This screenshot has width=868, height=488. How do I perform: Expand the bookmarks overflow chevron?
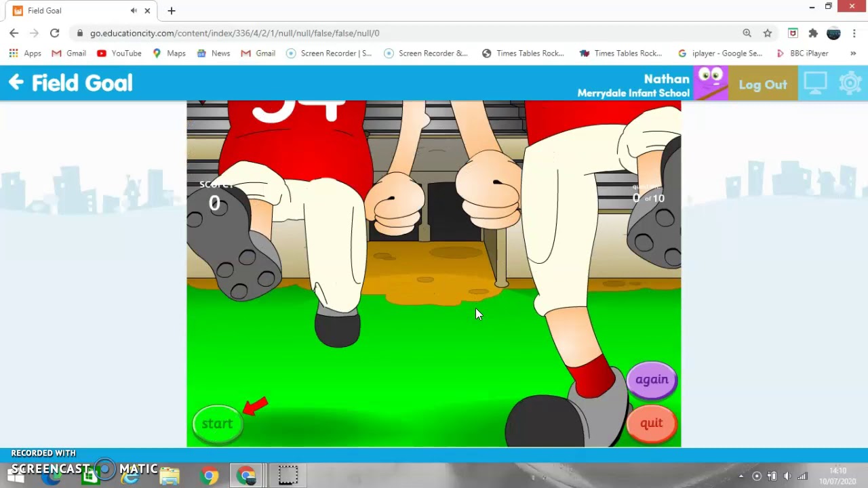click(853, 53)
